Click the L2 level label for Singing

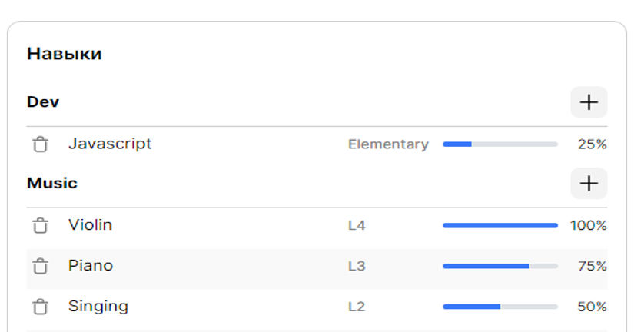pos(357,307)
